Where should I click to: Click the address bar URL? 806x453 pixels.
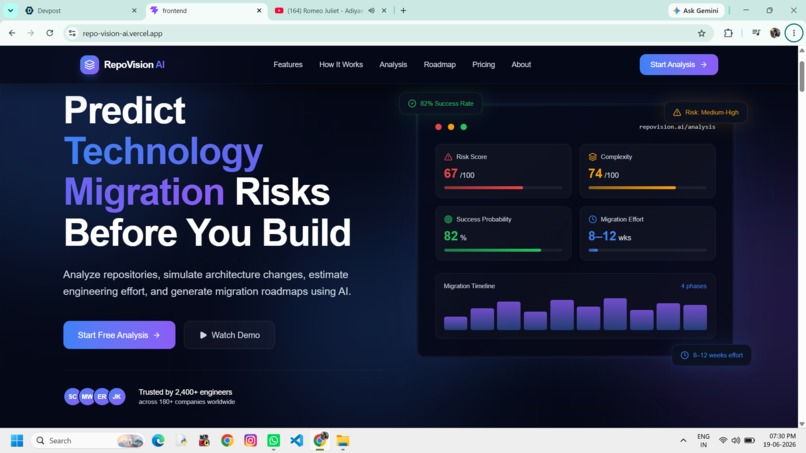point(122,33)
